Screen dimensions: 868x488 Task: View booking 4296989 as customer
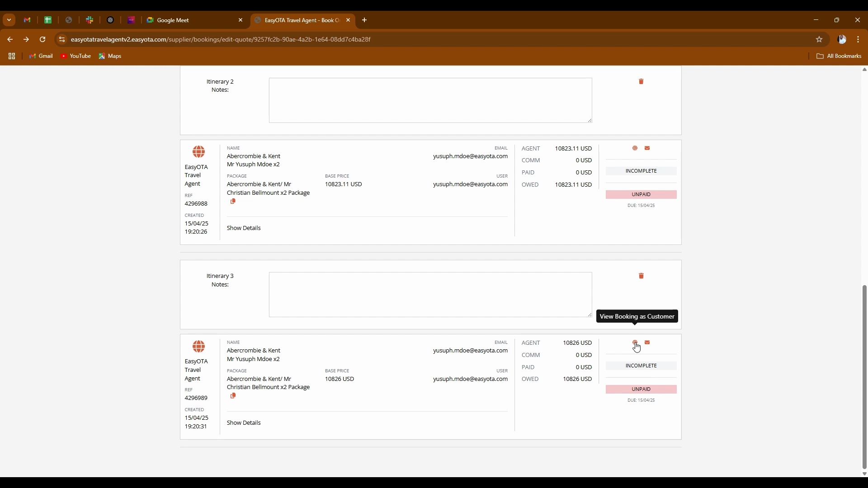tap(635, 343)
